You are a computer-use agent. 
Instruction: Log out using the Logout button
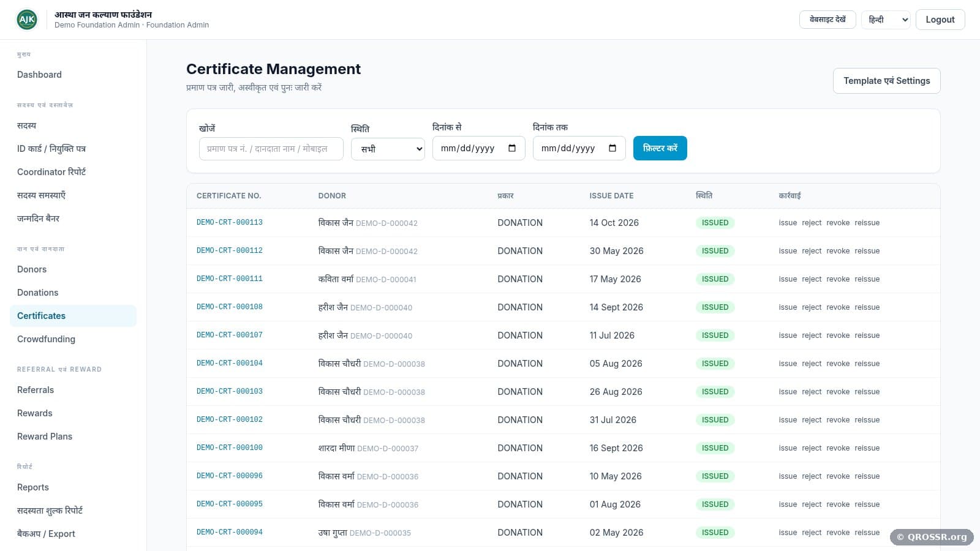(x=940, y=20)
